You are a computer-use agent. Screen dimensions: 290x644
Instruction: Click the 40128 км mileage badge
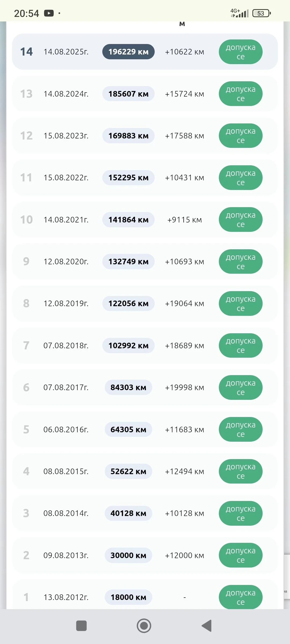coord(128,513)
